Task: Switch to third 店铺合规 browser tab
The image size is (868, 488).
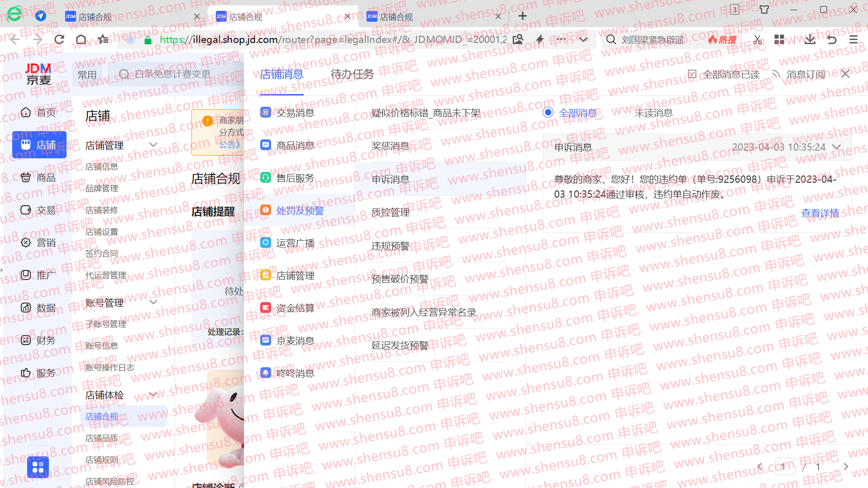Action: coord(433,17)
